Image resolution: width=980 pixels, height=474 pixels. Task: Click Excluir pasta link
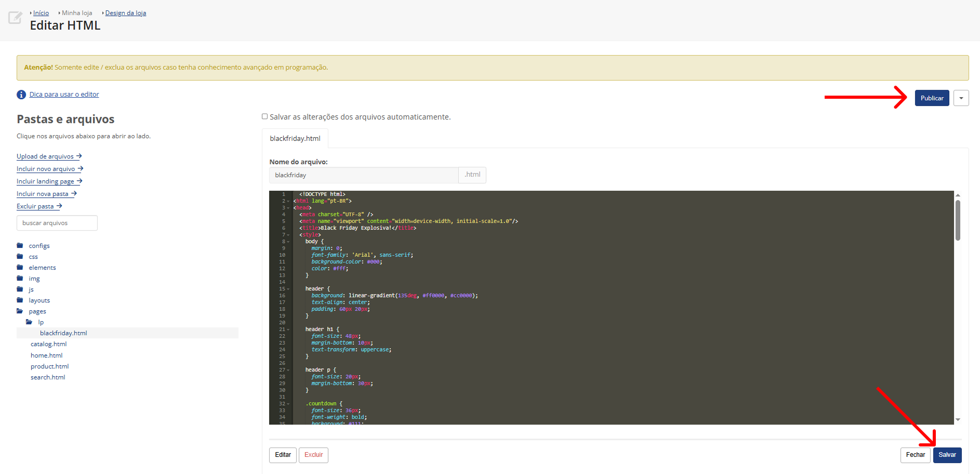tap(39, 206)
